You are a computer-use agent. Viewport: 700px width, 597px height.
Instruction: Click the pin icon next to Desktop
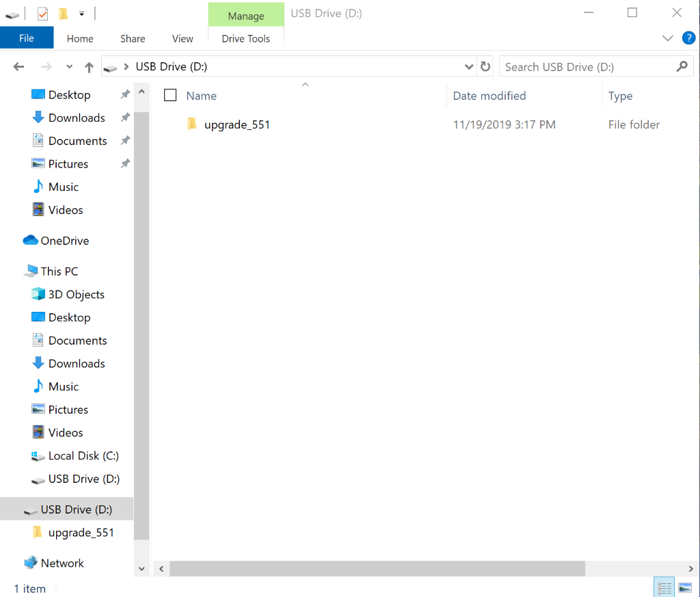(x=126, y=94)
